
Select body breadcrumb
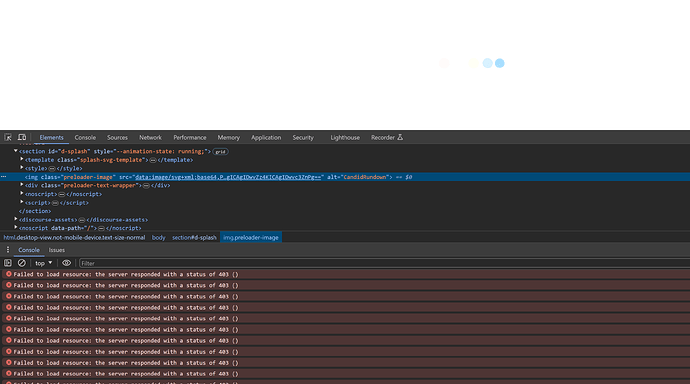[x=158, y=238]
